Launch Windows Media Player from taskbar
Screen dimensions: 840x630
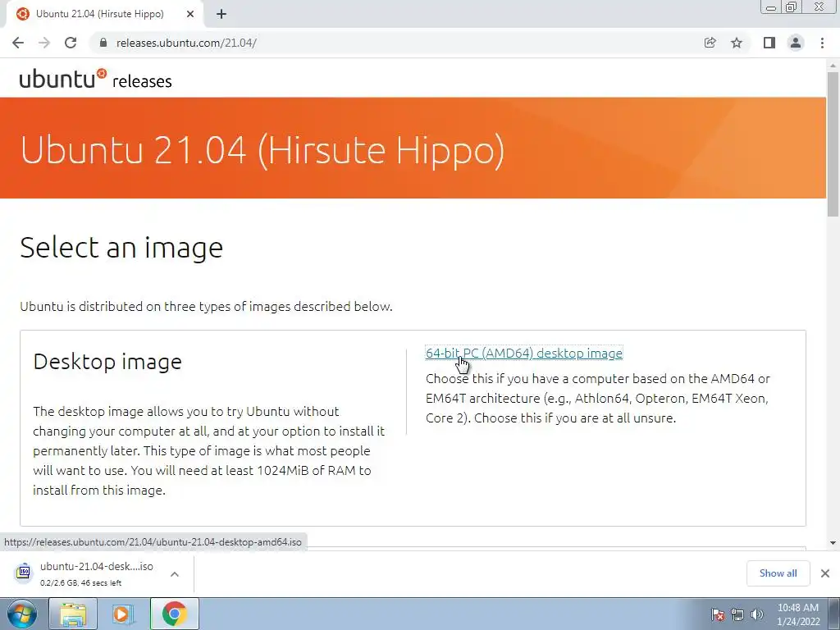(x=122, y=614)
